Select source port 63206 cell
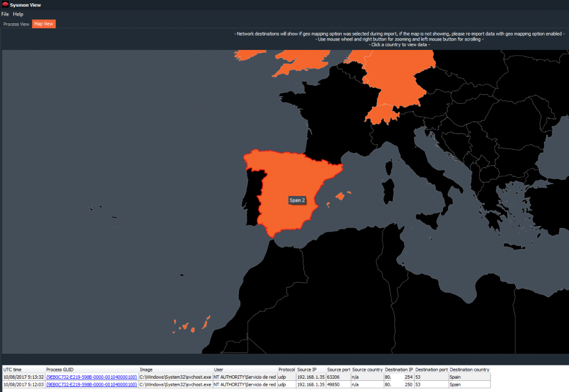The width and height of the screenshot is (569, 392). pos(335,377)
